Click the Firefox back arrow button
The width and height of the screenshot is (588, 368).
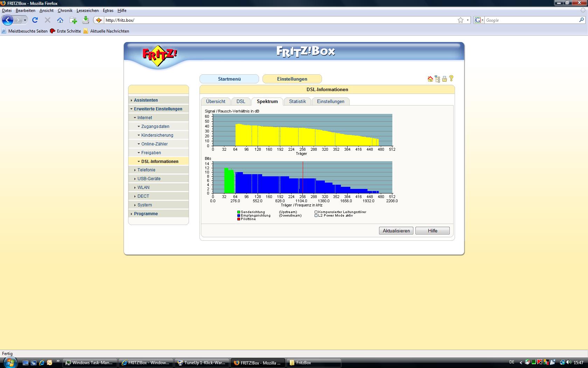click(x=8, y=20)
